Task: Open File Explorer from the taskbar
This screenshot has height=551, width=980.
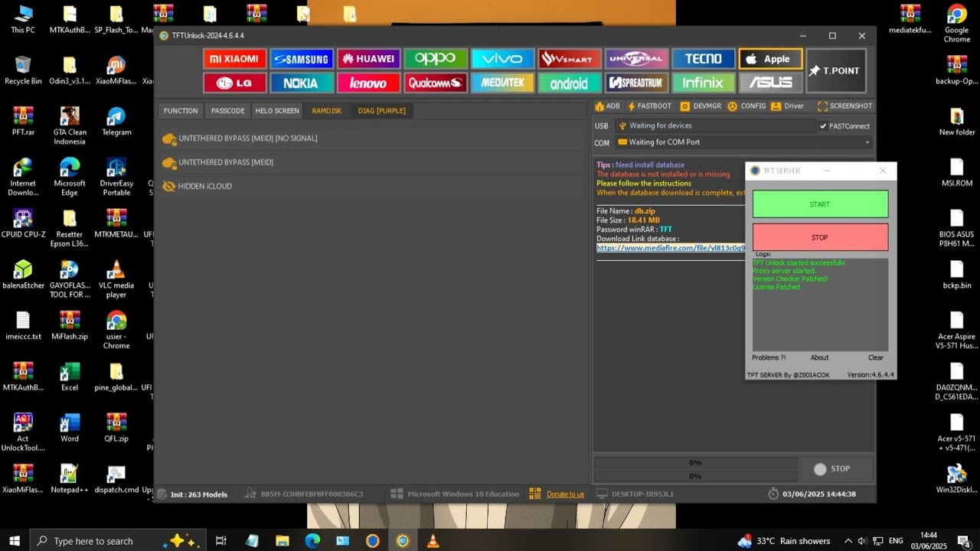Action: [283, 540]
